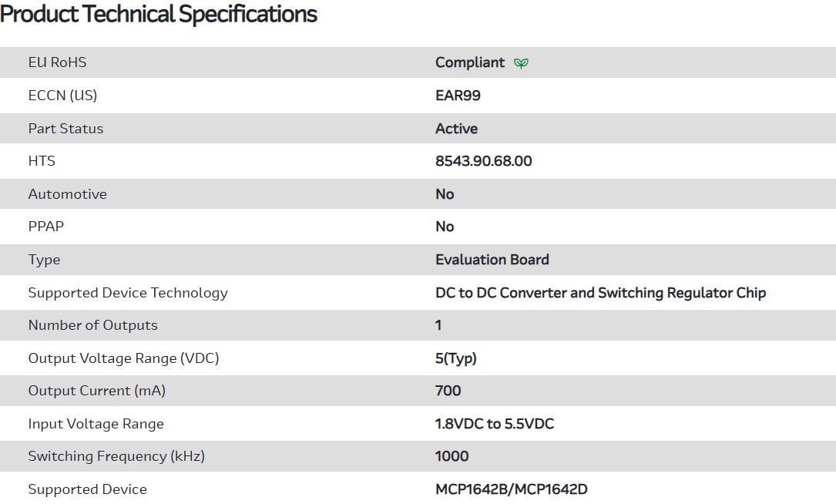The image size is (836, 504).
Task: Click the PPAP row label
Action: (x=45, y=227)
